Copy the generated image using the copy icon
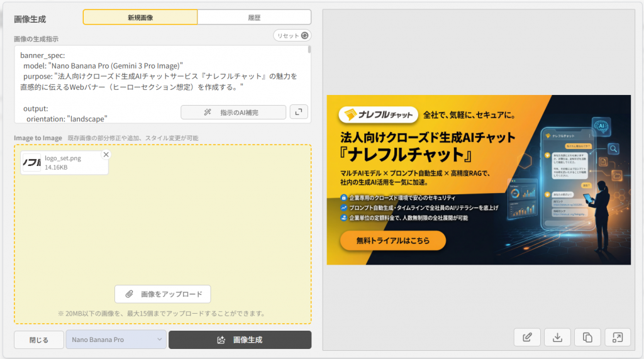Image resolution: width=644 pixels, height=359 pixels. coord(587,338)
